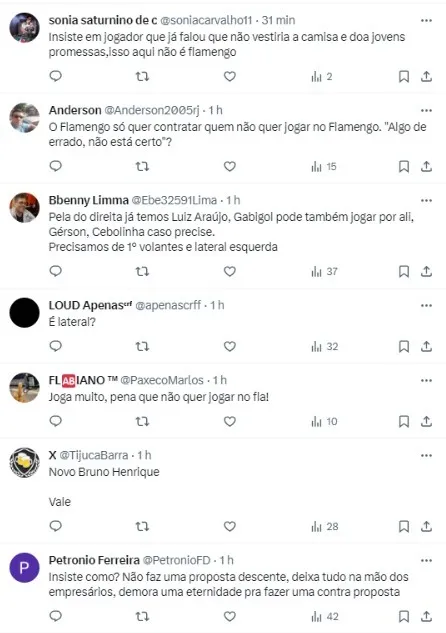This screenshot has height=633, width=446.
Task: Repost Anderson's tweet about Flamengo
Action: click(x=142, y=166)
